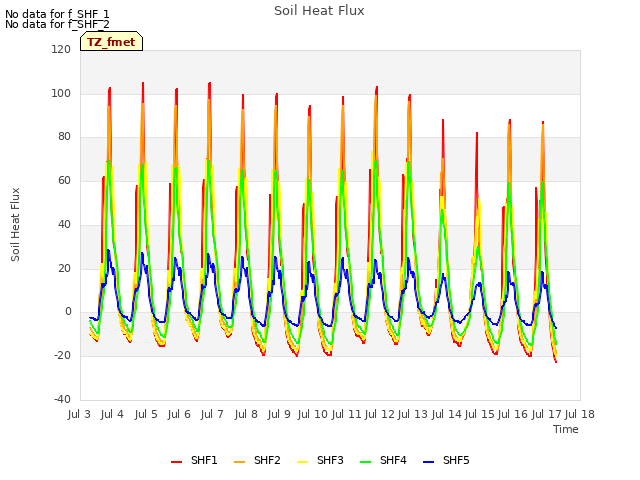Click the green SHF4 legend color marker
This screenshot has width=640, height=480.
tap(366, 462)
